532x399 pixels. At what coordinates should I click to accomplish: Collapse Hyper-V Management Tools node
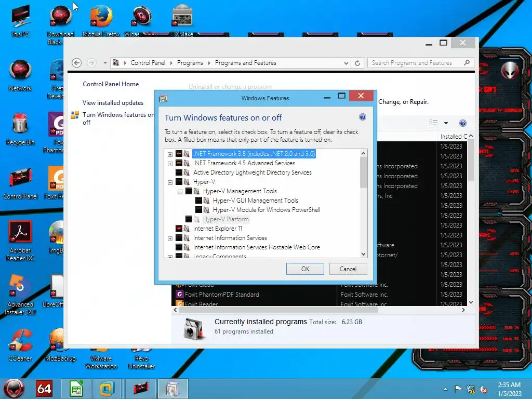point(180,192)
